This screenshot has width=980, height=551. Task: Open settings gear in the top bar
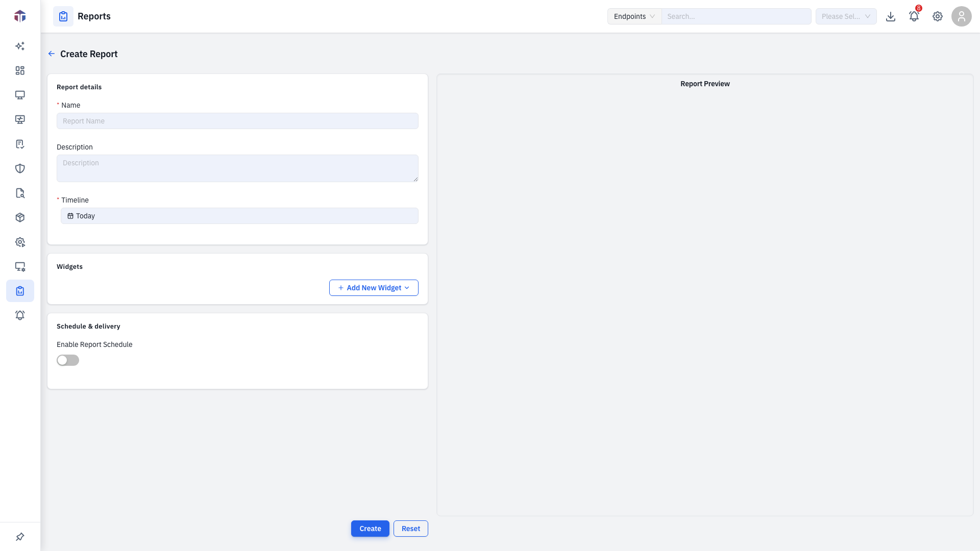[938, 16]
